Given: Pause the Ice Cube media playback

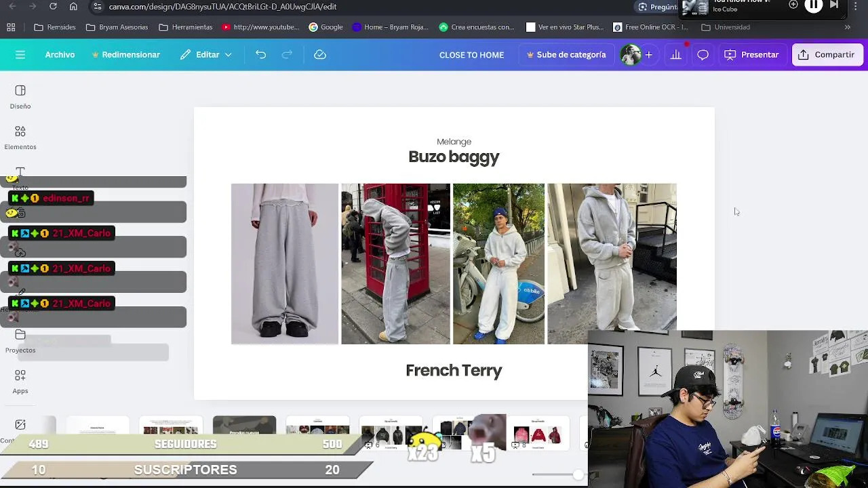Looking at the screenshot, I should point(813,5).
